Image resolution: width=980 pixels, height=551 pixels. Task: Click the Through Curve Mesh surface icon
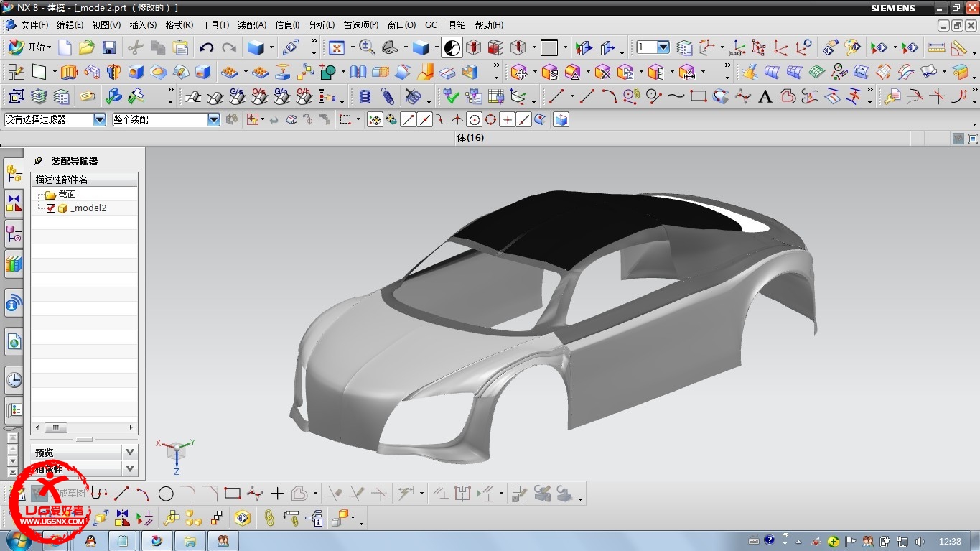coord(794,72)
